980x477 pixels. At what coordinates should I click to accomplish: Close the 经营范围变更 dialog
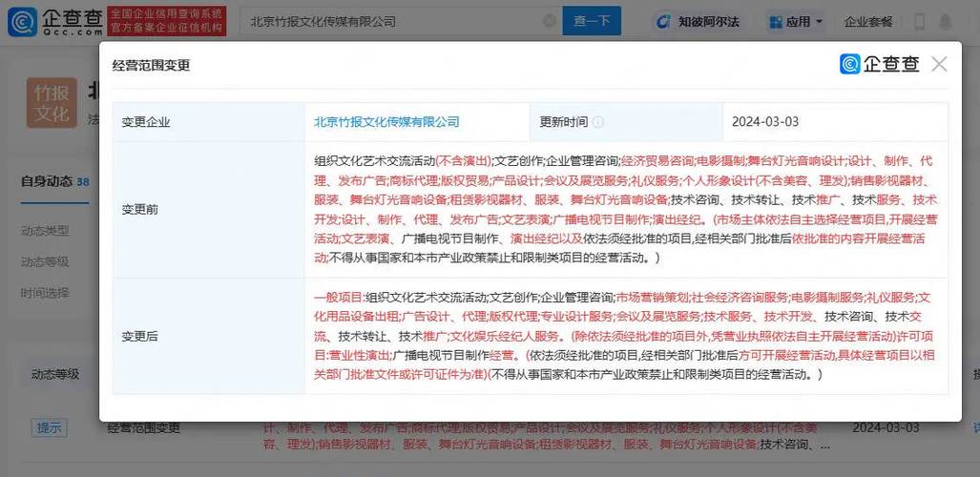(x=939, y=64)
